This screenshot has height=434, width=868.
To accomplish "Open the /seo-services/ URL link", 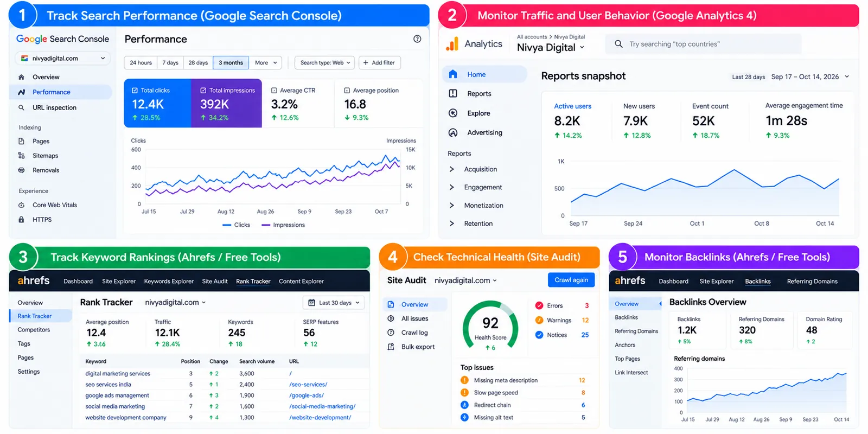I will pos(308,385).
